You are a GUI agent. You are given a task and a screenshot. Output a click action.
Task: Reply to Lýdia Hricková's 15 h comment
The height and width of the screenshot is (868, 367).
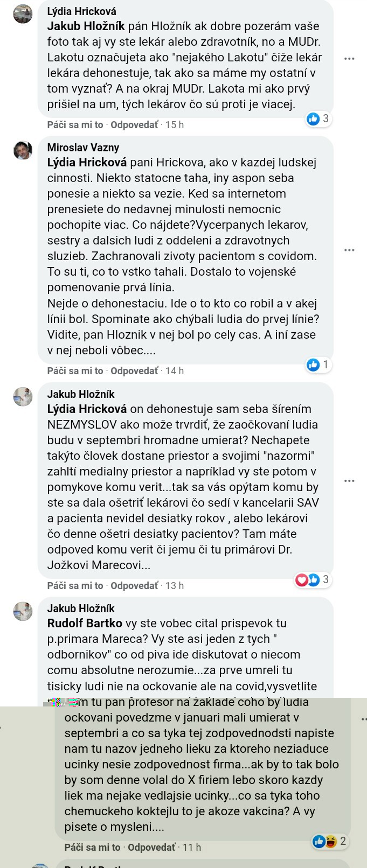point(135,125)
